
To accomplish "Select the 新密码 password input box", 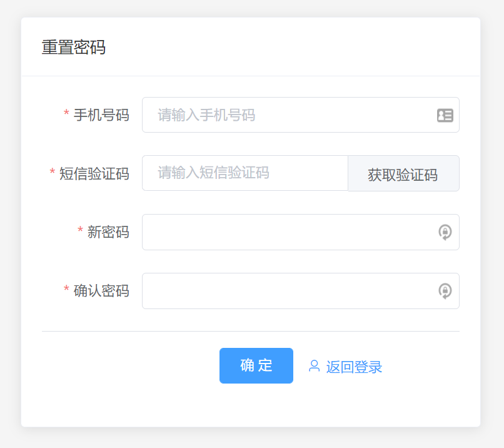I will (x=288, y=233).
